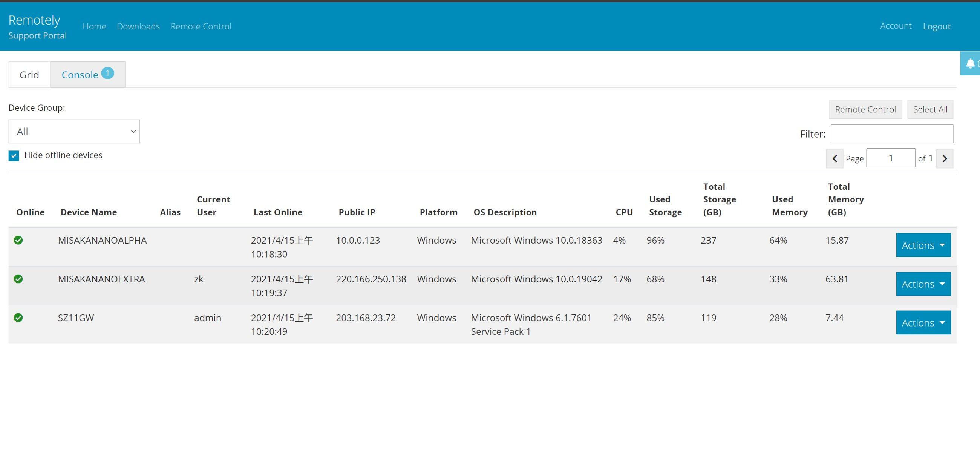Sort by Used Memory column header
Screen dimensions: 980x451
click(x=790, y=206)
